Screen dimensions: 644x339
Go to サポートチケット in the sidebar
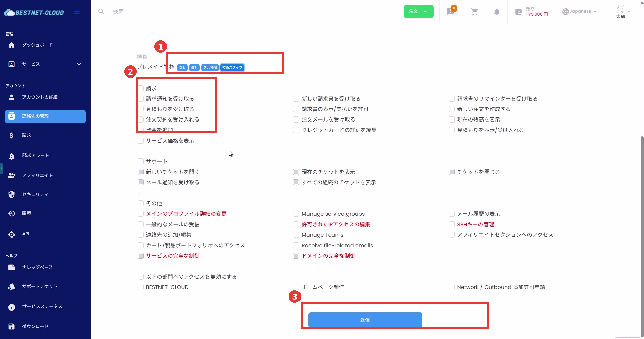[40, 286]
